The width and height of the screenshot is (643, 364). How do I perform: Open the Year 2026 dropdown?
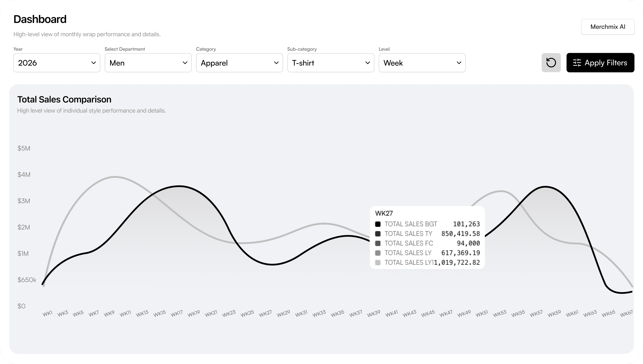(x=57, y=63)
